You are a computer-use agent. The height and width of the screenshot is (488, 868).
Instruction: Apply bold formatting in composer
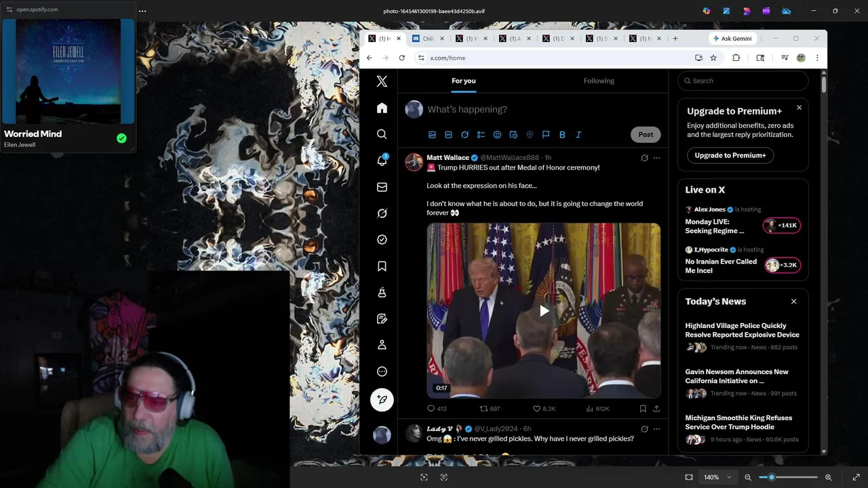point(562,135)
